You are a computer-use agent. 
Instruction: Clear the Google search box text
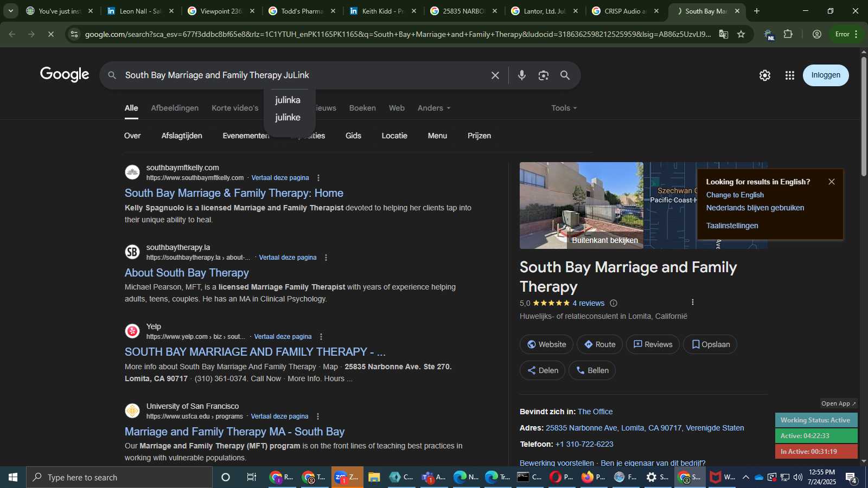point(495,75)
